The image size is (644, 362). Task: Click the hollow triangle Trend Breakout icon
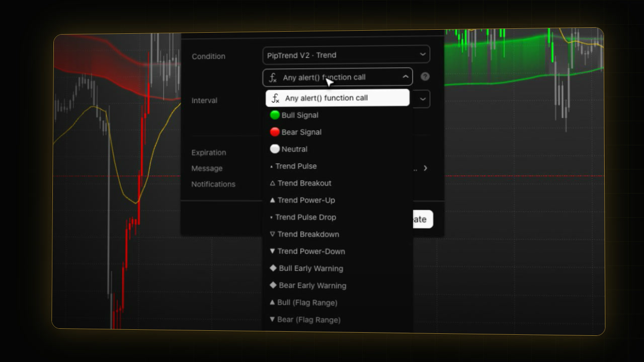click(x=273, y=184)
